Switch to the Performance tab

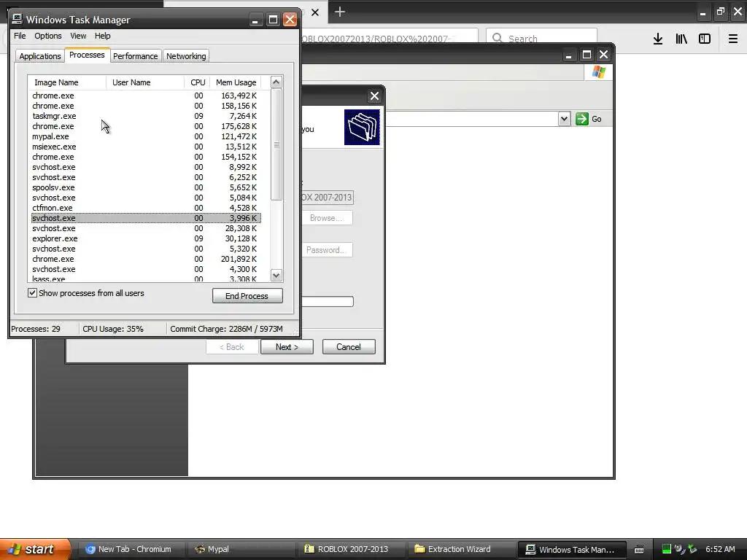tap(135, 56)
